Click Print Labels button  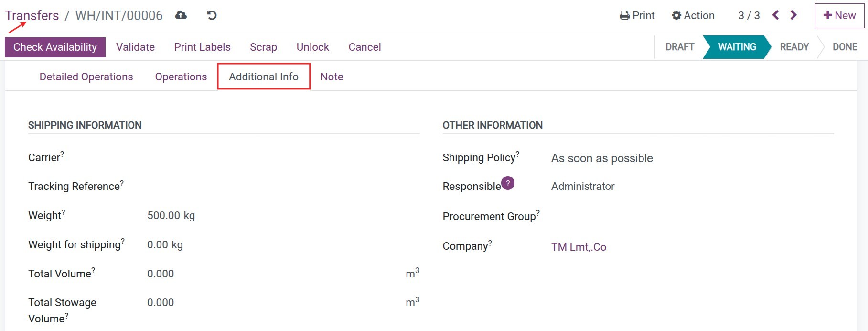(x=202, y=47)
